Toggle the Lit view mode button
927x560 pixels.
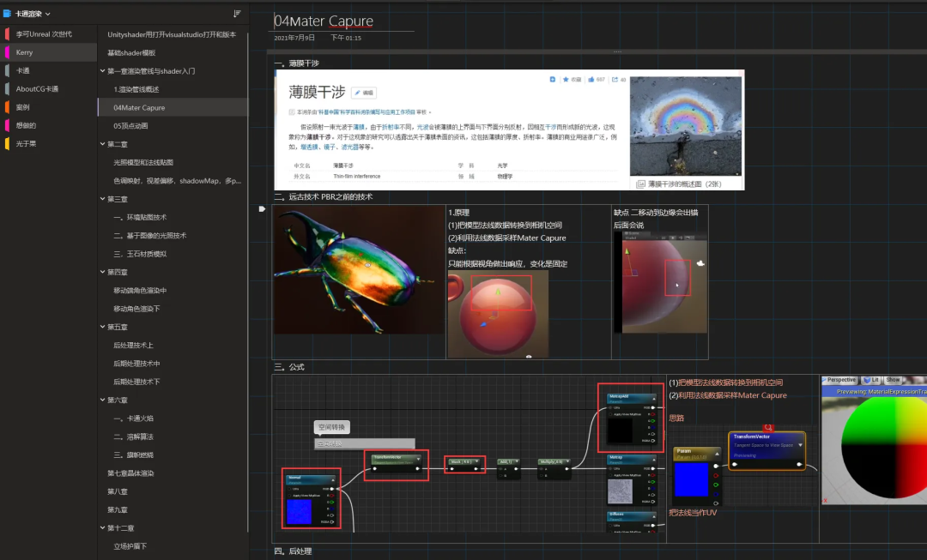click(871, 380)
